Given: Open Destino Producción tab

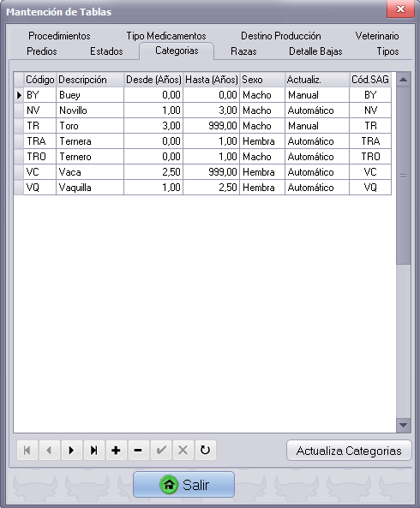Looking at the screenshot, I should 281,36.
